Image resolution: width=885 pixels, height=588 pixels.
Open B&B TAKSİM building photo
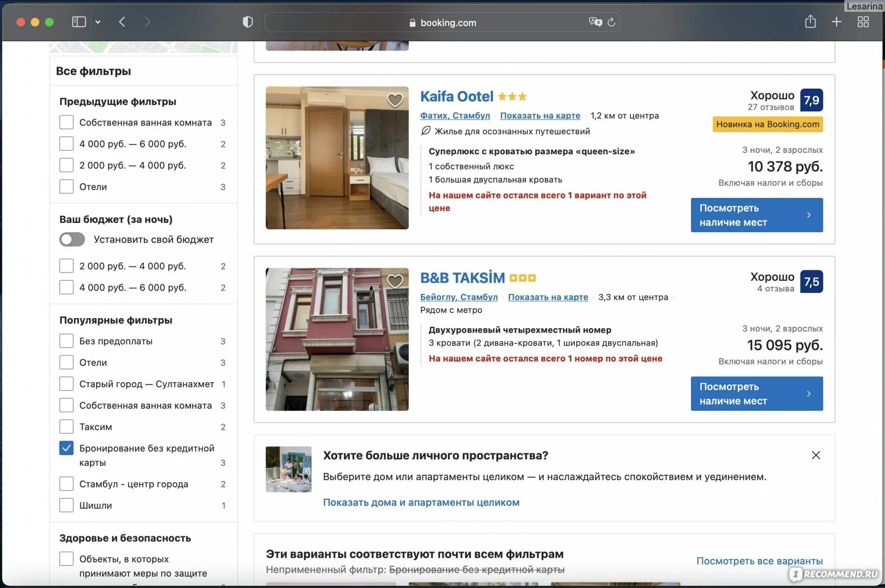[337, 339]
